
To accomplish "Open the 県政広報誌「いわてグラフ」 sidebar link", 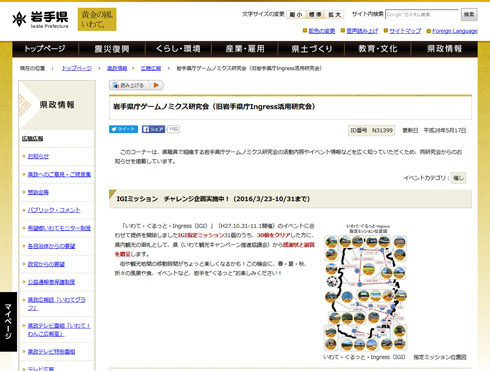I will coord(57,304).
